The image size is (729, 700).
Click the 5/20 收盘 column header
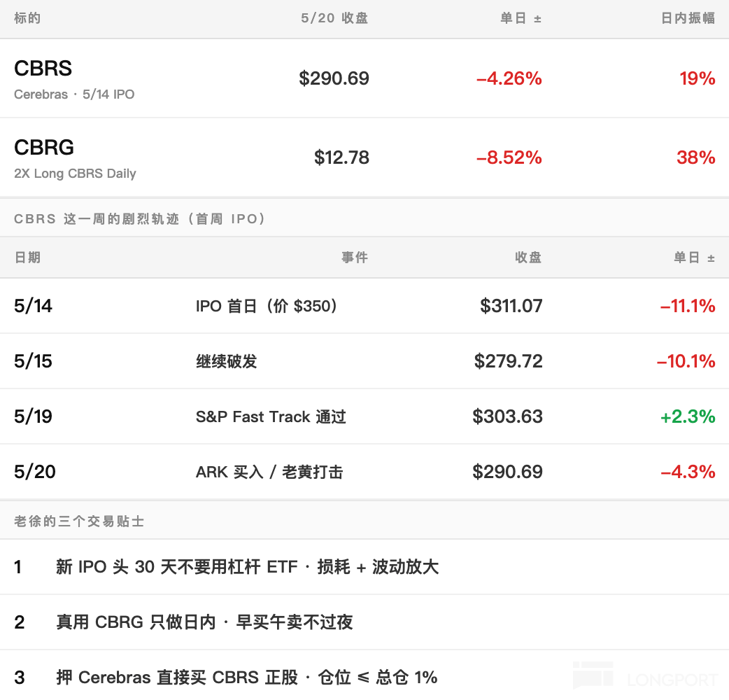point(334,18)
